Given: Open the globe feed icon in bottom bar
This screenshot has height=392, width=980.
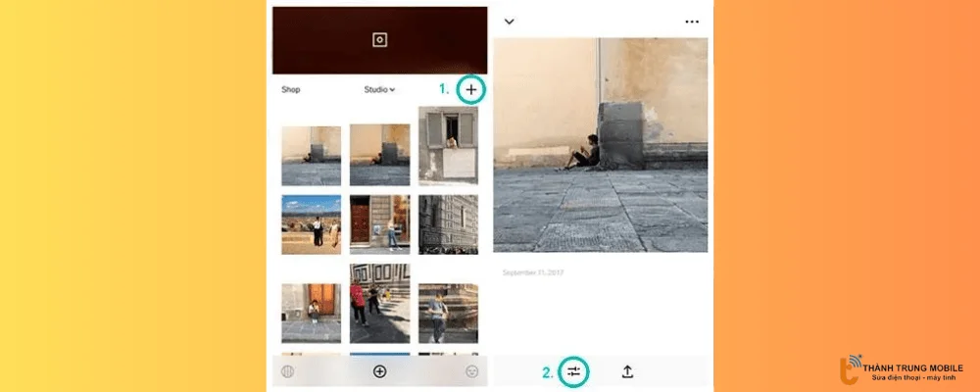Looking at the screenshot, I should pos(288,371).
